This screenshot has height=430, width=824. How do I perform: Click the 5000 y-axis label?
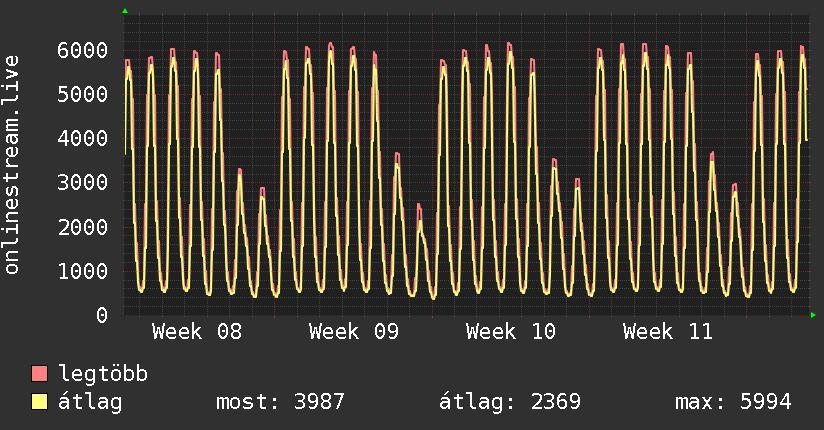pos(83,95)
